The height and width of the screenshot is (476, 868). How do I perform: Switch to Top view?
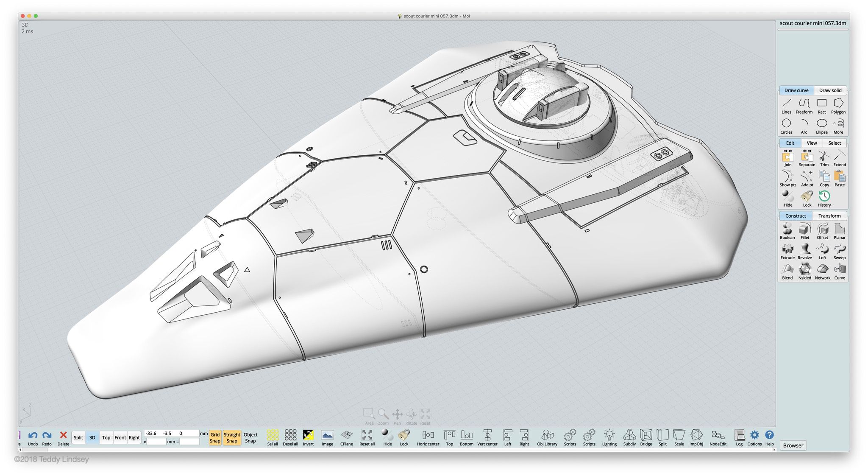[x=106, y=438]
